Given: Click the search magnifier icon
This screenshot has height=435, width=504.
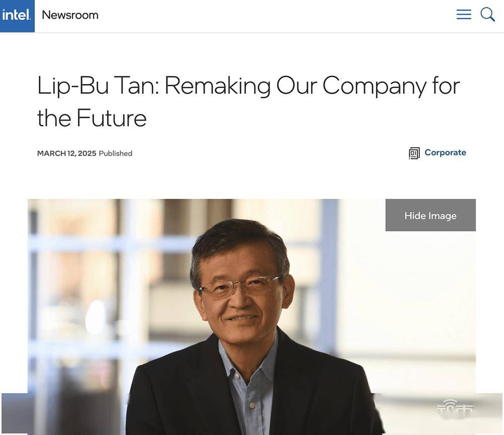Looking at the screenshot, I should (x=487, y=15).
